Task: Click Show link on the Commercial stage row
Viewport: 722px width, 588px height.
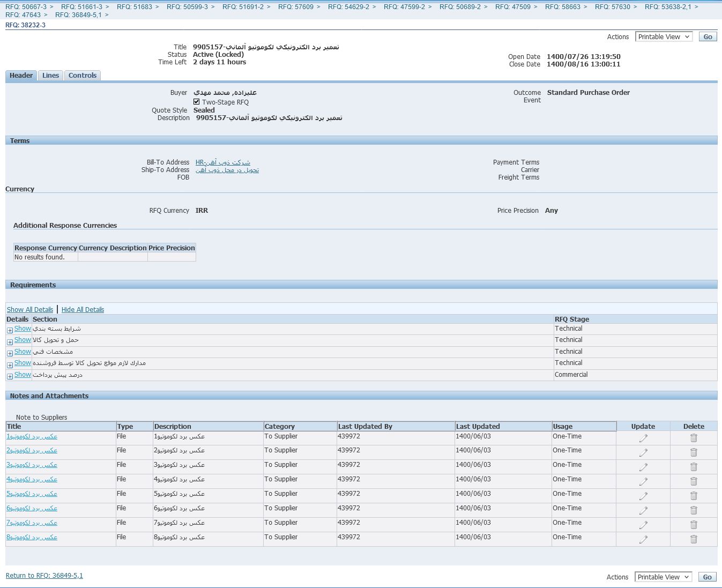Action: click(23, 375)
